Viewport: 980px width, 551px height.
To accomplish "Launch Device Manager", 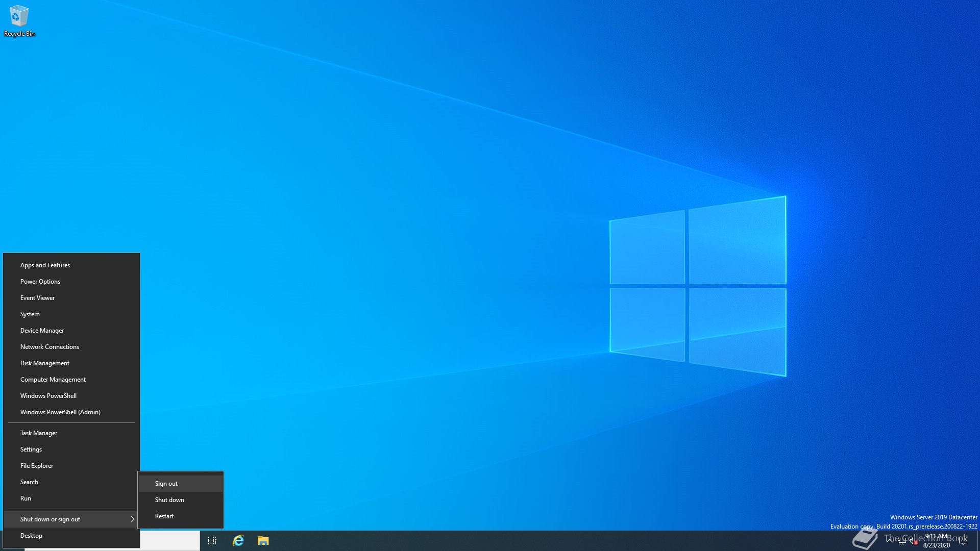I will (71, 331).
